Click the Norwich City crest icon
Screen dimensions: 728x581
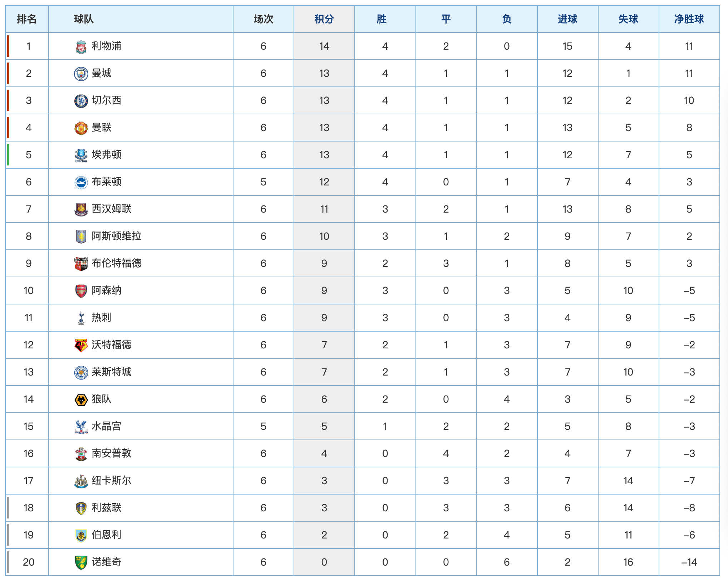(81, 562)
